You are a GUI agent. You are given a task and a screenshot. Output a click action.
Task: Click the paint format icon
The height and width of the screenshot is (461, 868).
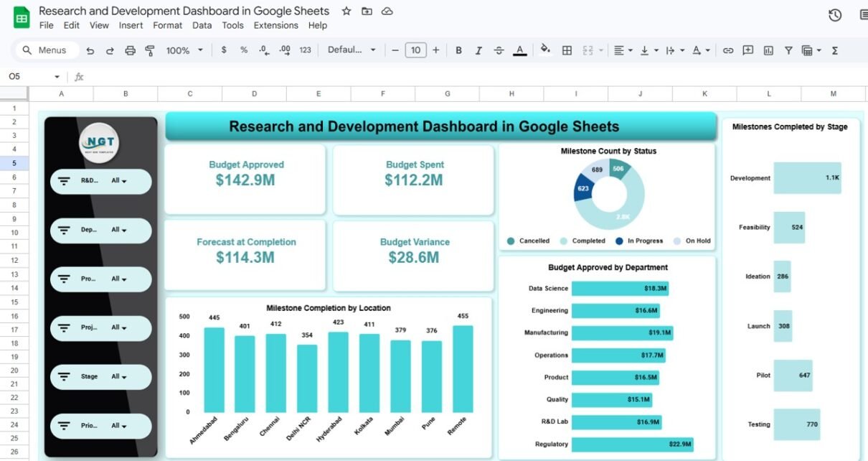[150, 50]
